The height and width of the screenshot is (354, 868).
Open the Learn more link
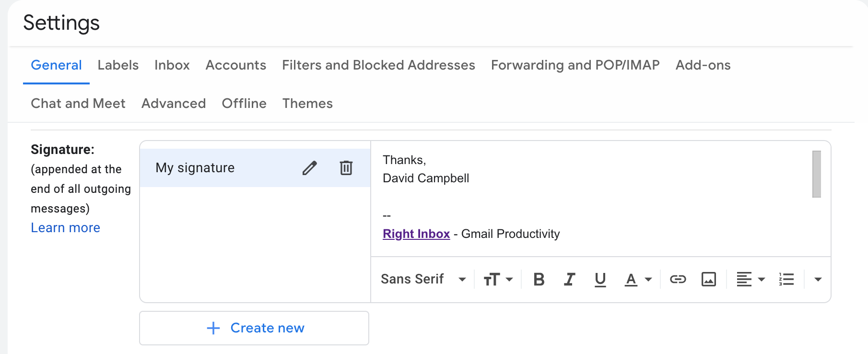(66, 228)
